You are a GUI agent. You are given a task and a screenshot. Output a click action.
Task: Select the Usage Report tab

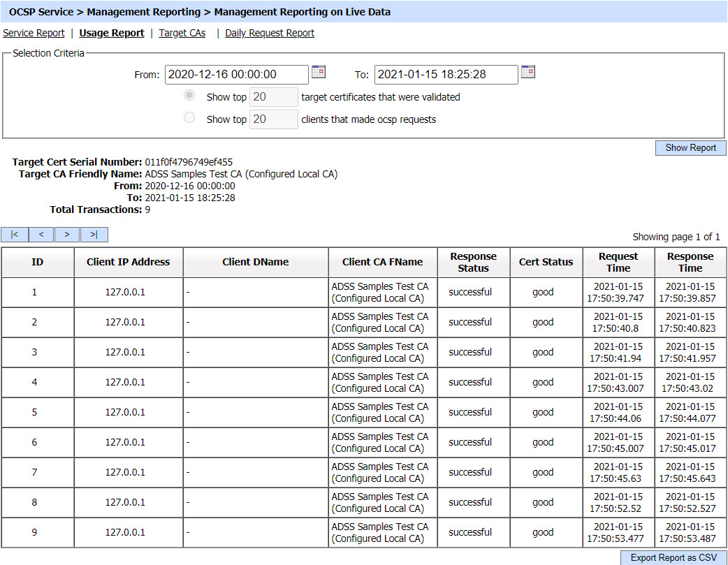click(x=112, y=33)
